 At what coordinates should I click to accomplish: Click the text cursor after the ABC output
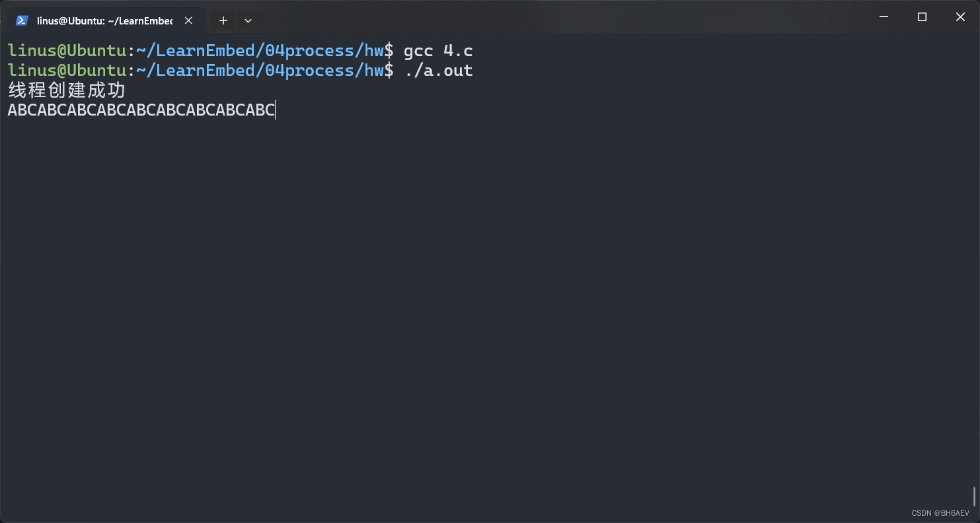click(275, 110)
